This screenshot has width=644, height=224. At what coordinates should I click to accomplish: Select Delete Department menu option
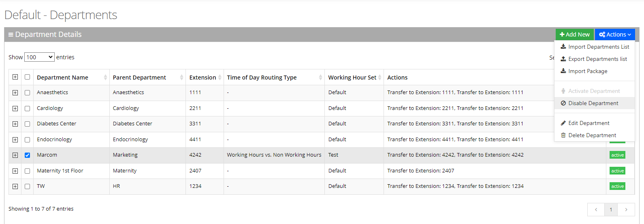point(592,135)
